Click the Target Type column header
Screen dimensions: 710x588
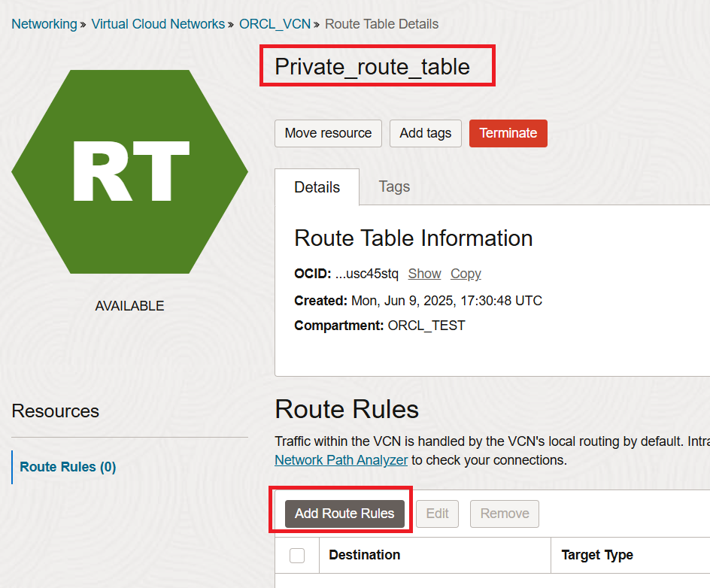pyautogui.click(x=597, y=555)
